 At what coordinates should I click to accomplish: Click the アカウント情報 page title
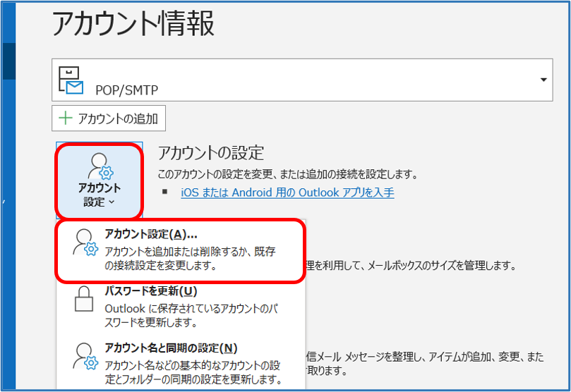tap(133, 23)
